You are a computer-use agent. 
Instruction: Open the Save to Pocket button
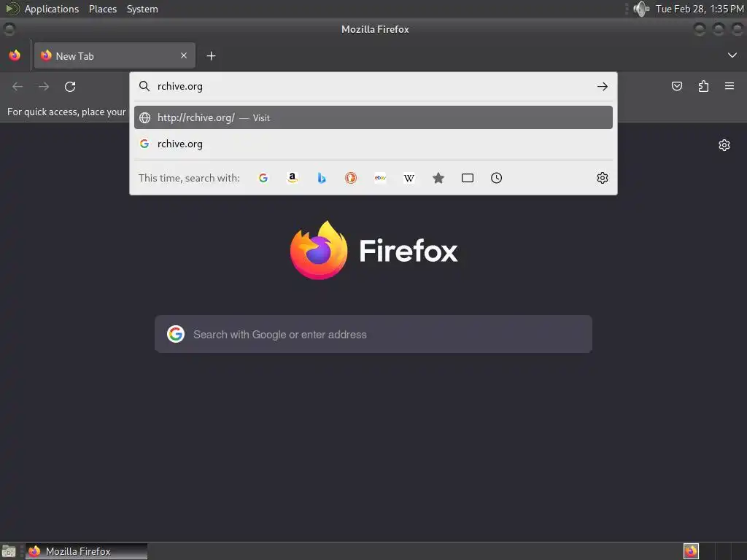(x=677, y=86)
